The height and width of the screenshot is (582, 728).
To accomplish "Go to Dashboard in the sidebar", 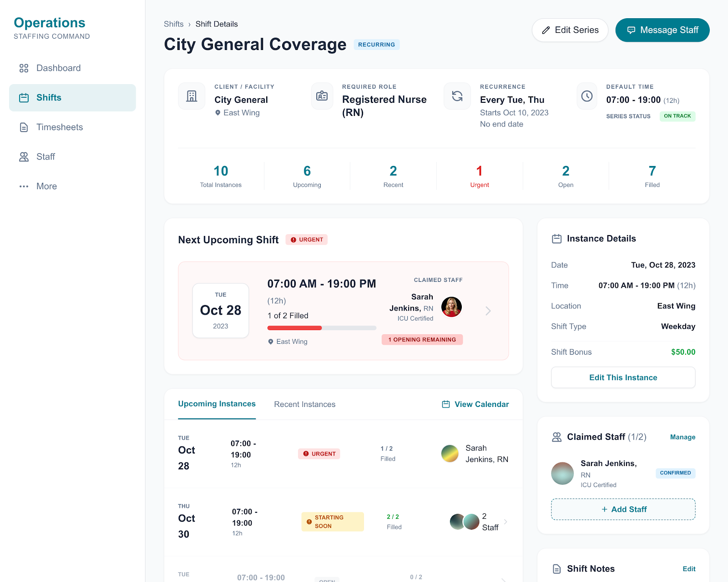I will 72,68.
